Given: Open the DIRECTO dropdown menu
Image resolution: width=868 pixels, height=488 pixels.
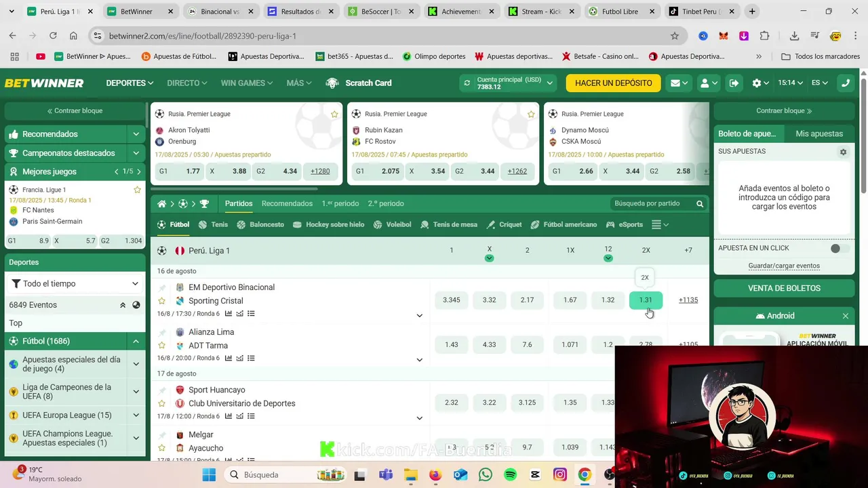Looking at the screenshot, I should 186,83.
